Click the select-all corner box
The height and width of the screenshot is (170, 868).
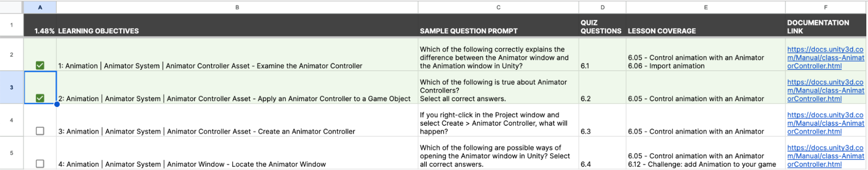(12, 7)
